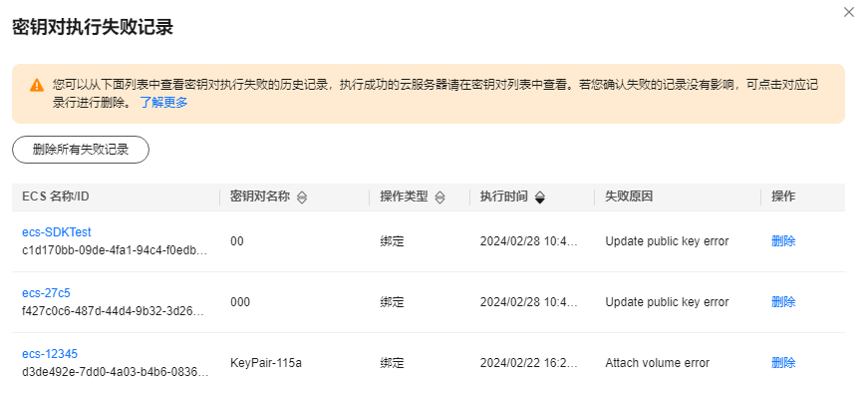Delete the ecs-12345 failure record
The width and height of the screenshot is (868, 393).
click(x=783, y=363)
